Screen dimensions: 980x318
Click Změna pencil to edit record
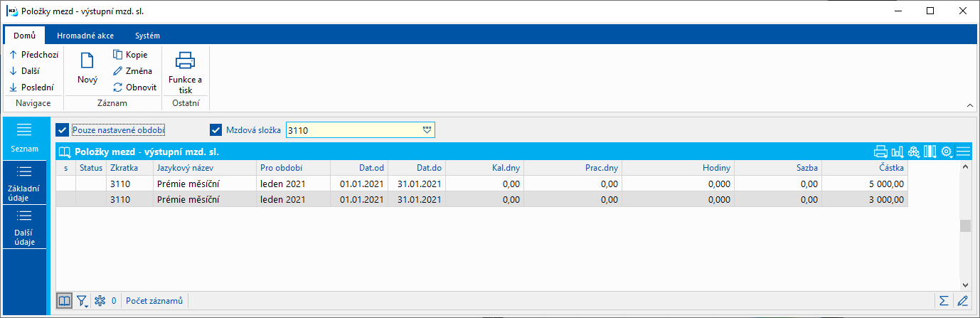tap(133, 70)
